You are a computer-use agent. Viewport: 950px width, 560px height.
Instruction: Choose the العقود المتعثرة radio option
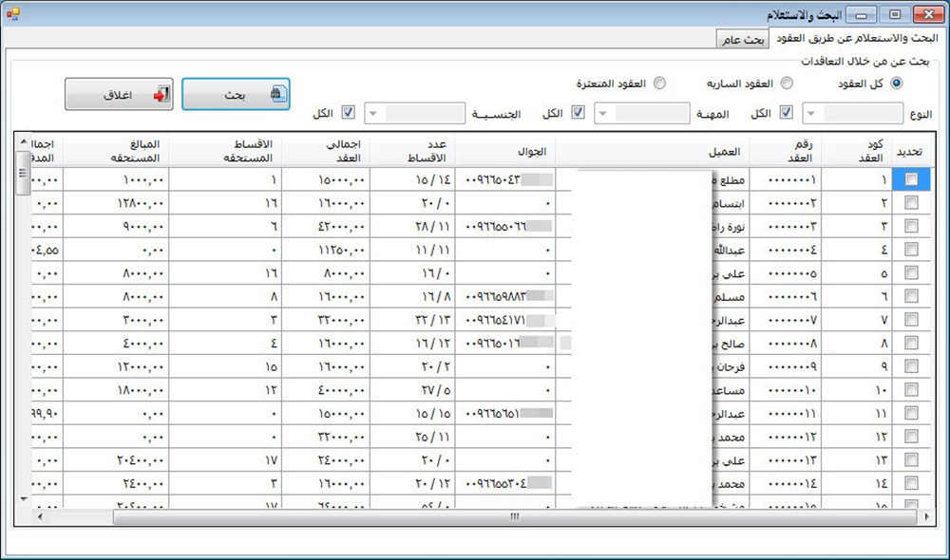click(659, 84)
